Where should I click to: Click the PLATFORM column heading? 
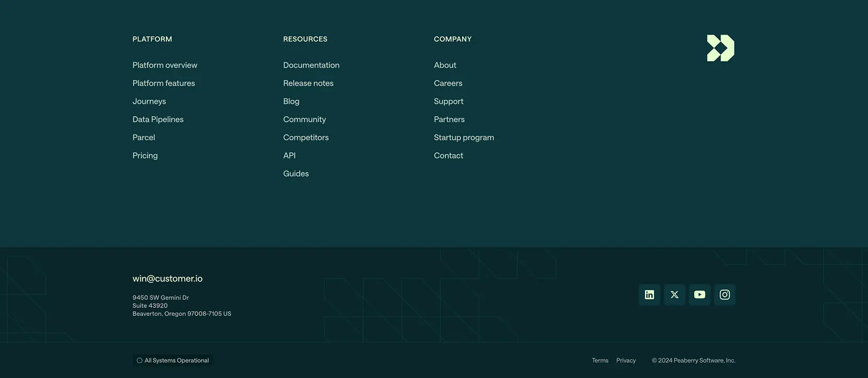(152, 39)
